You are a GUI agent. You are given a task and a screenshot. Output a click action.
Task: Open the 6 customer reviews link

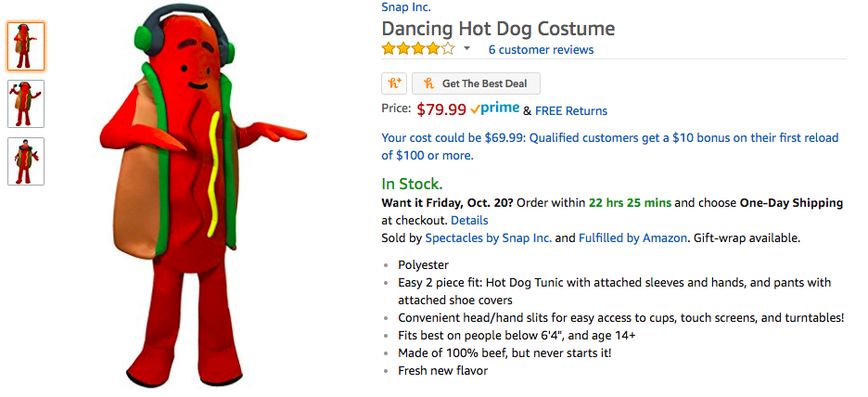[x=541, y=50]
